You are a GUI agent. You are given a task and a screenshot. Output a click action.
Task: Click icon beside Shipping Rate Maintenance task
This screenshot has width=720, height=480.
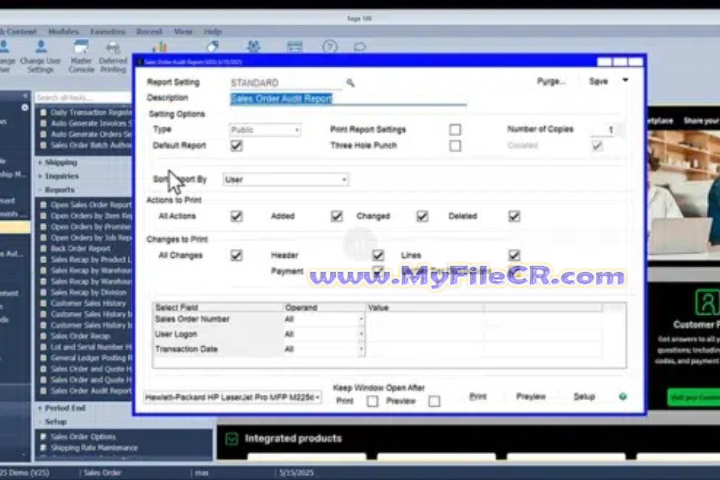coord(43,447)
